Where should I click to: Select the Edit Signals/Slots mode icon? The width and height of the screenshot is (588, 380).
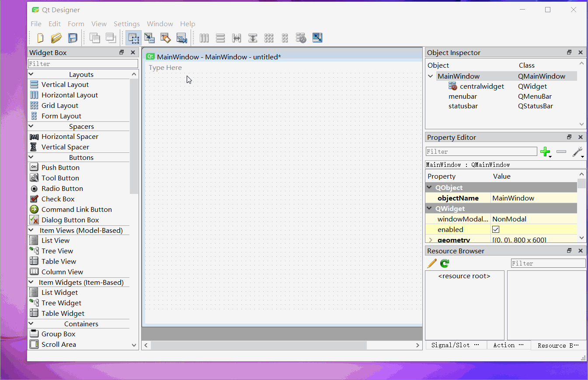click(150, 38)
